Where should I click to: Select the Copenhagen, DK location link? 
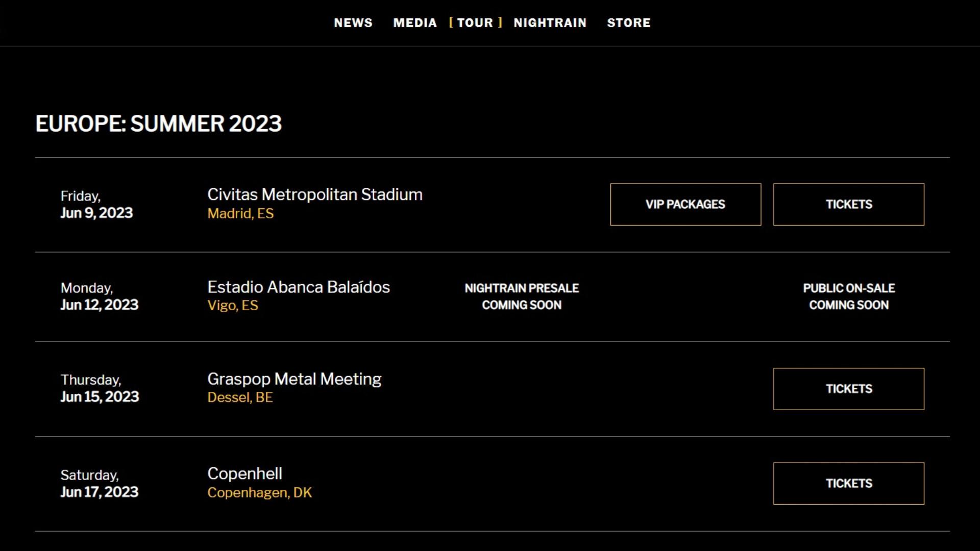coord(260,492)
